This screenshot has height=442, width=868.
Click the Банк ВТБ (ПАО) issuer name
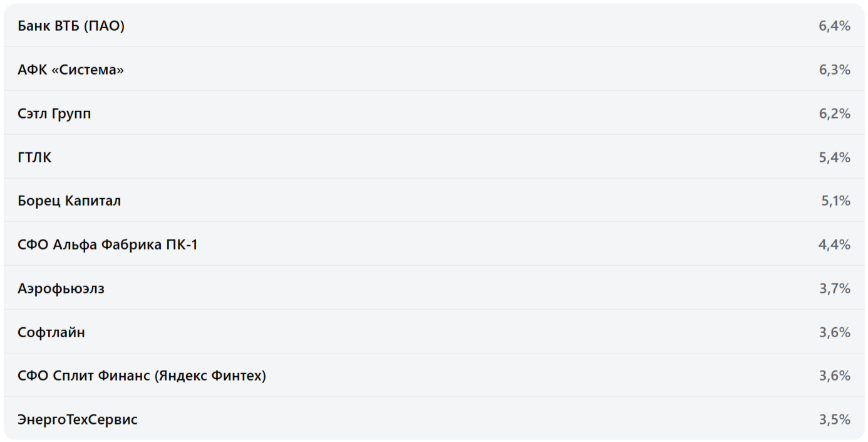(71, 26)
